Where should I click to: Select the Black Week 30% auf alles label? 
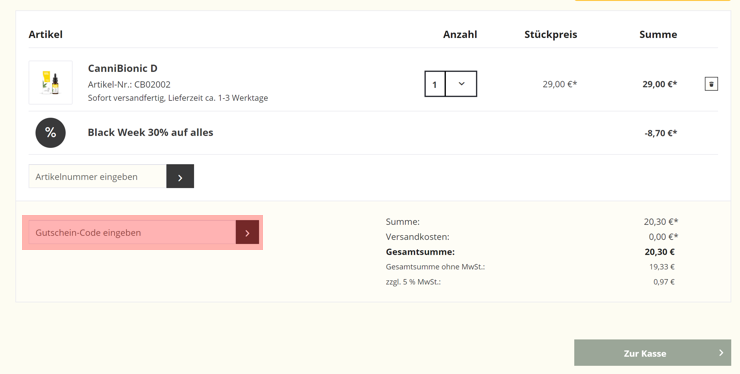[151, 132]
